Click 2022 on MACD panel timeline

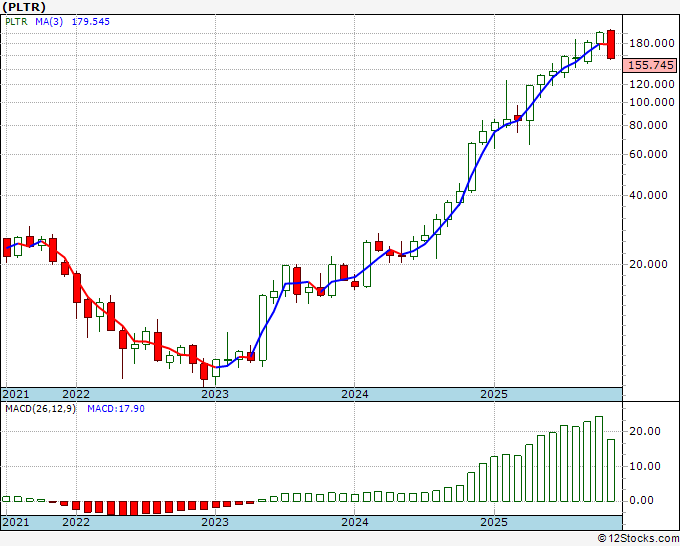point(76,522)
